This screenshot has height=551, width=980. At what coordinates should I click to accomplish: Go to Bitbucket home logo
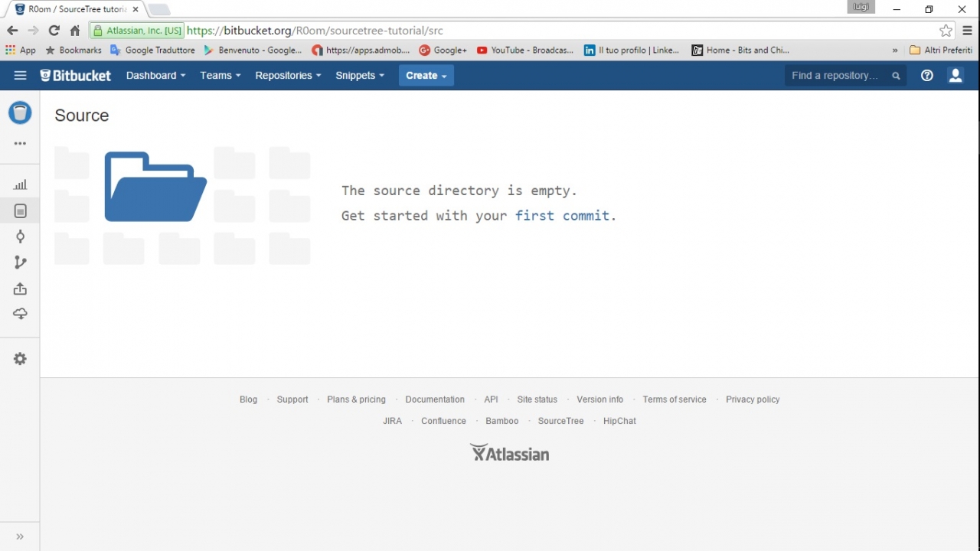(76, 75)
